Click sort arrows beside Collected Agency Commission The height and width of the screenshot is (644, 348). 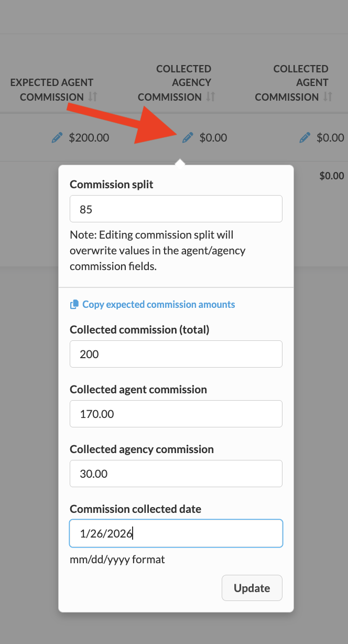211,97
